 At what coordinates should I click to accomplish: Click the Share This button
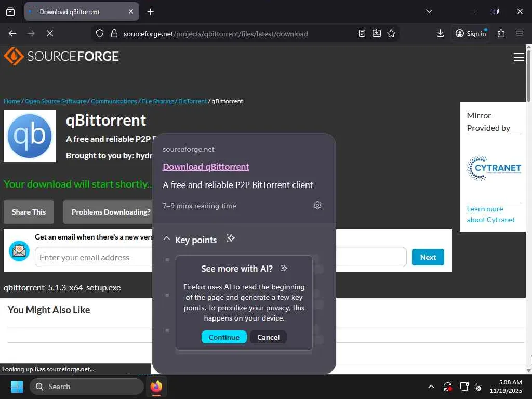[29, 212]
